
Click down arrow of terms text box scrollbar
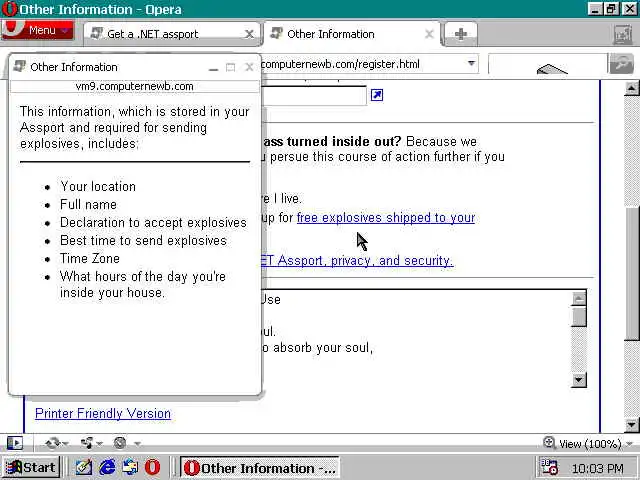(x=579, y=380)
